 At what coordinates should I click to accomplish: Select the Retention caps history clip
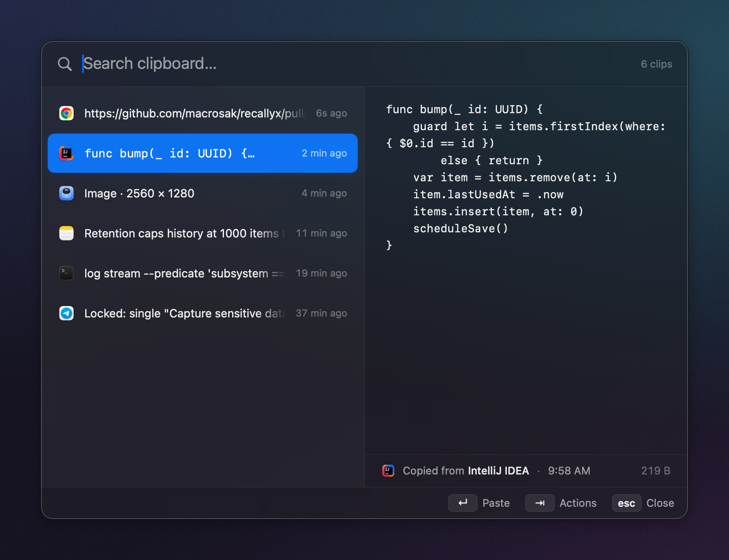(203, 233)
